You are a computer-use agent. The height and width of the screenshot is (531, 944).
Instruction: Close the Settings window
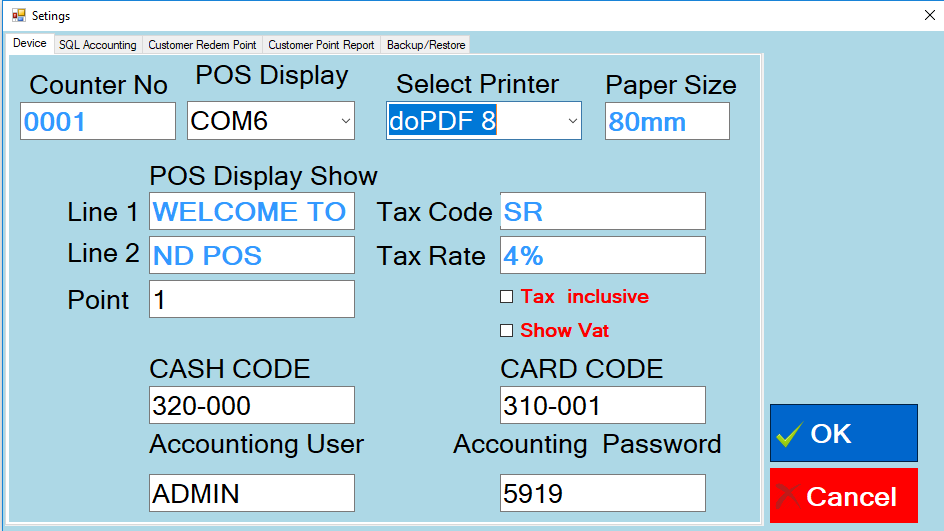[929, 15]
